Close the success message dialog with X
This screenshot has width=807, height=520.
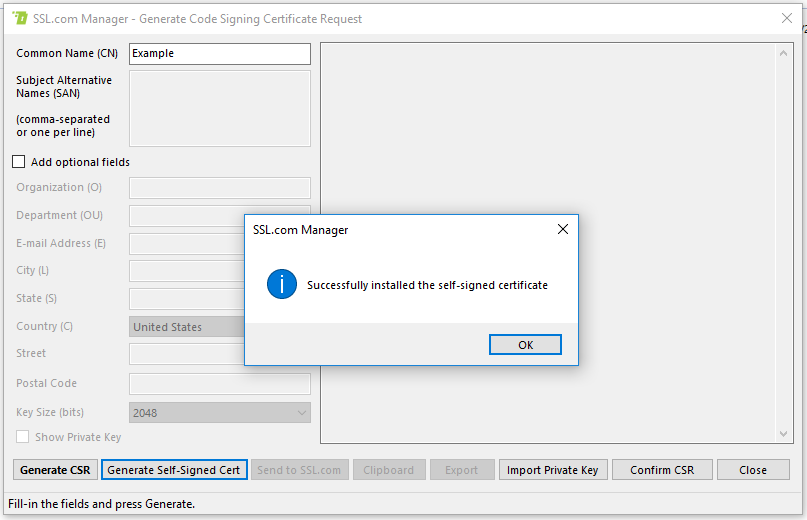pyautogui.click(x=562, y=229)
